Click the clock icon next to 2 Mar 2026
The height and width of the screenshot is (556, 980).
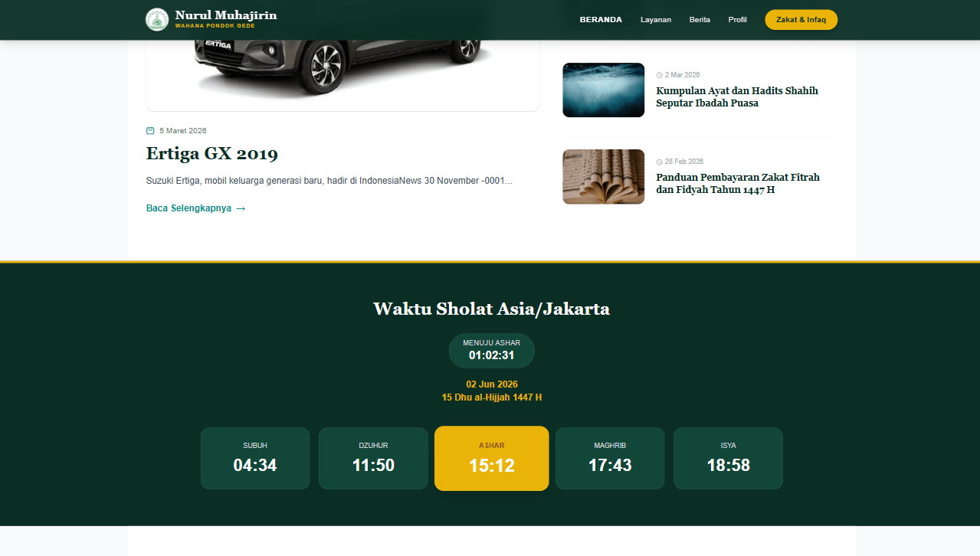(x=659, y=75)
